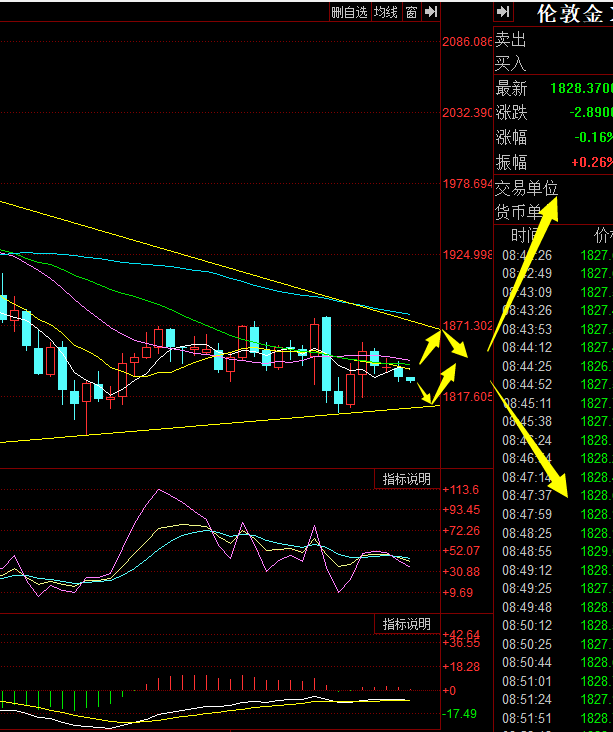The image size is (613, 732).
Task: Select the 08:50:44 tick row
Action: tap(553, 662)
